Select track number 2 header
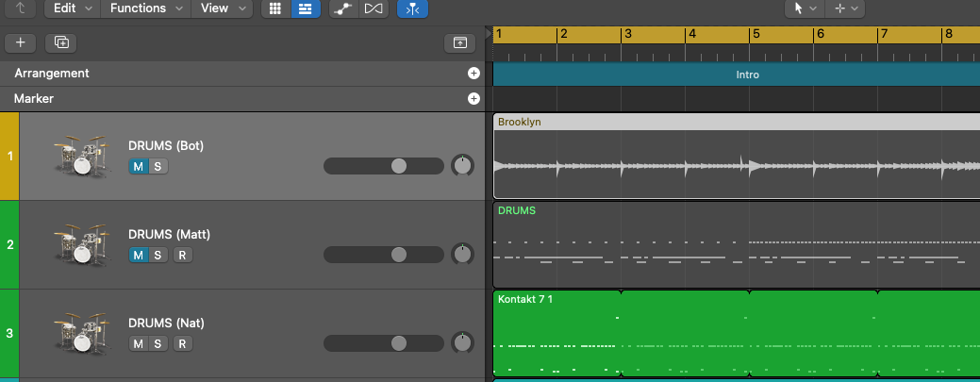This screenshot has height=382, width=980. (x=9, y=245)
